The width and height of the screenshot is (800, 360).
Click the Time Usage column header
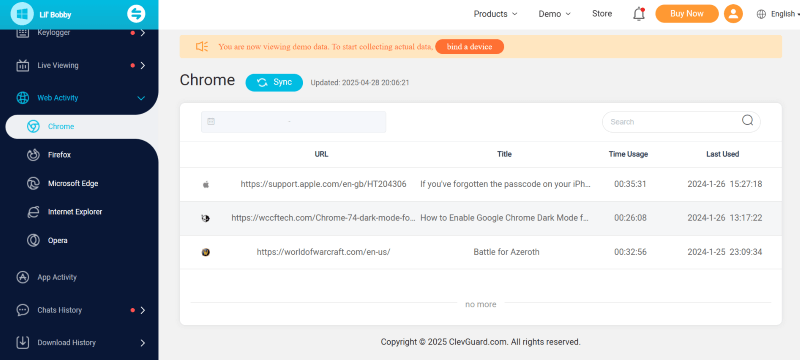tap(628, 154)
